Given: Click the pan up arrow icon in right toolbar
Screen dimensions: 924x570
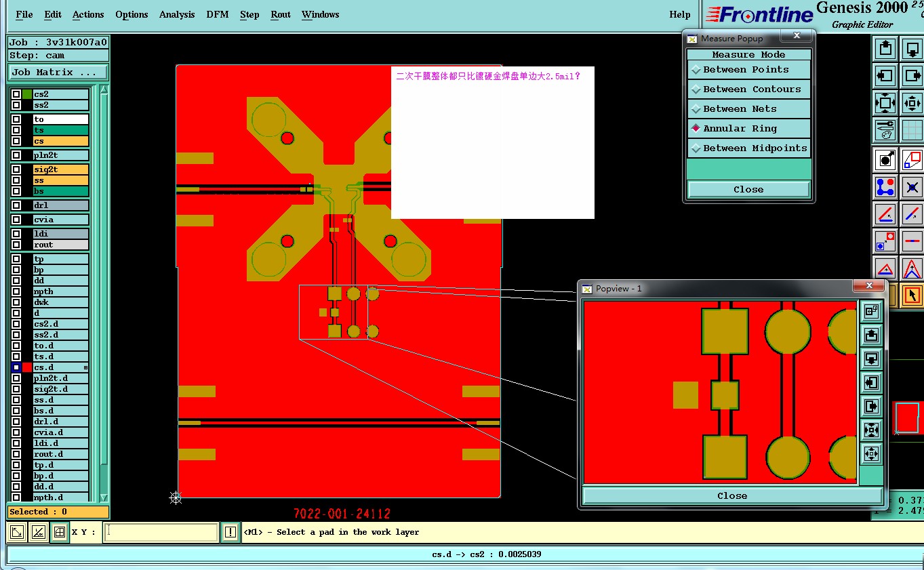Looking at the screenshot, I should 885,48.
